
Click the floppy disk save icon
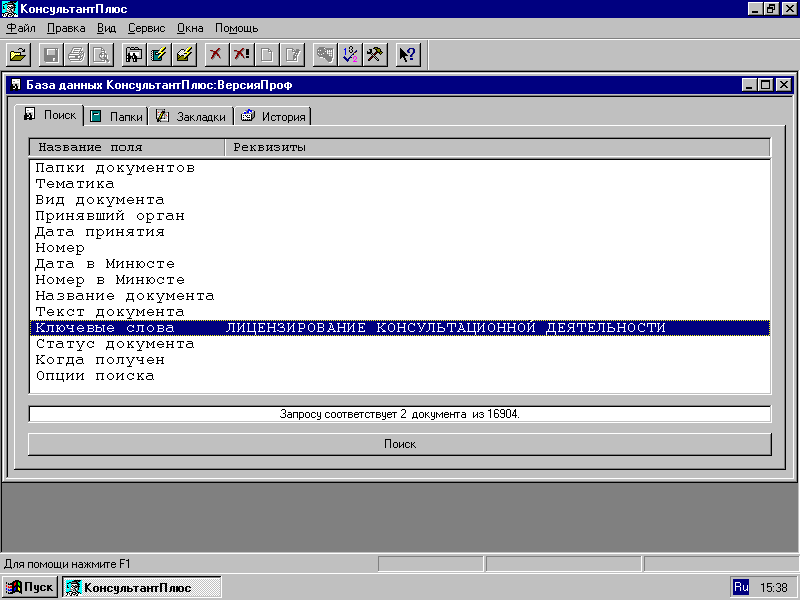tap(51, 55)
